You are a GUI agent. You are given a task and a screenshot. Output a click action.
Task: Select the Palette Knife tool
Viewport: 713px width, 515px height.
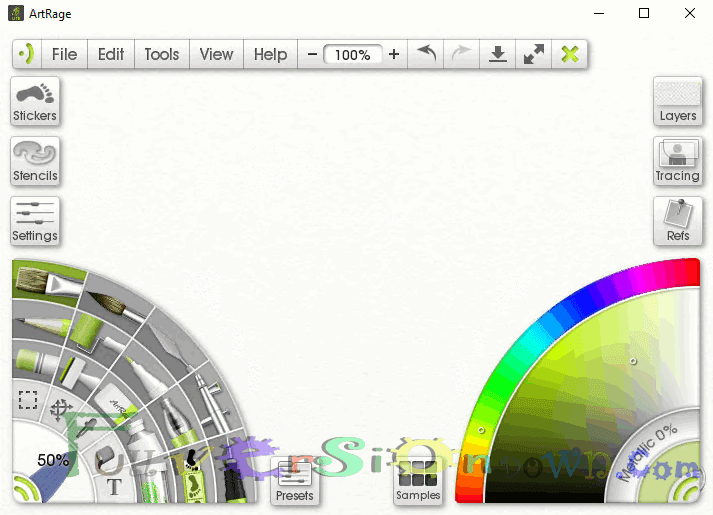click(173, 343)
